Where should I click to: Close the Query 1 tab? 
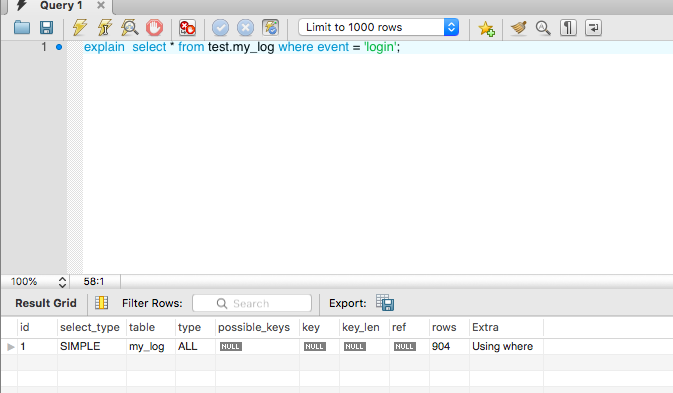(101, 5)
